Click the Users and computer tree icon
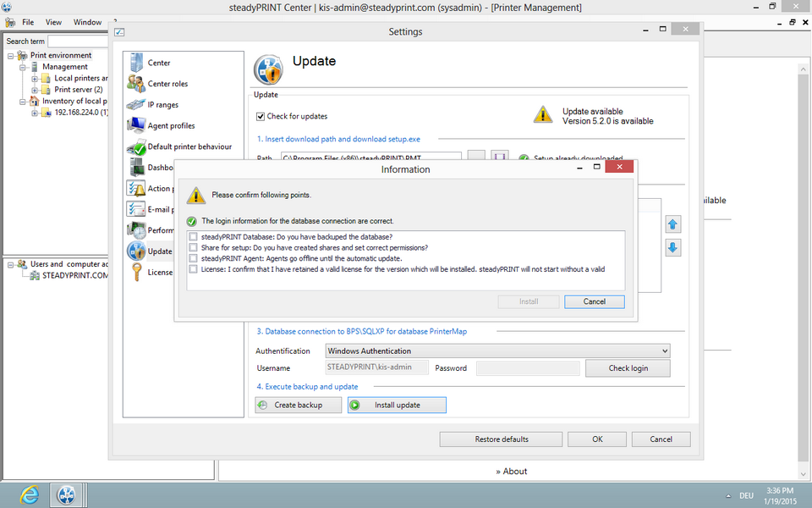 click(x=22, y=264)
